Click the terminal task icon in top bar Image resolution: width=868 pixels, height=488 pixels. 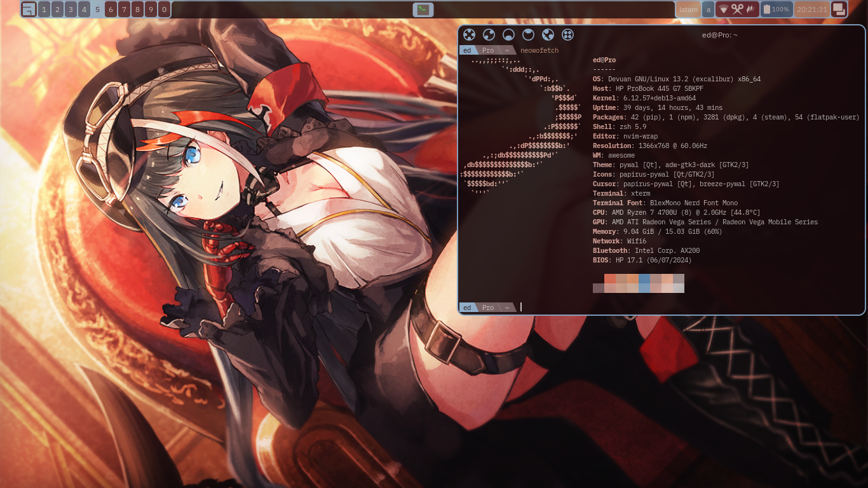click(423, 10)
